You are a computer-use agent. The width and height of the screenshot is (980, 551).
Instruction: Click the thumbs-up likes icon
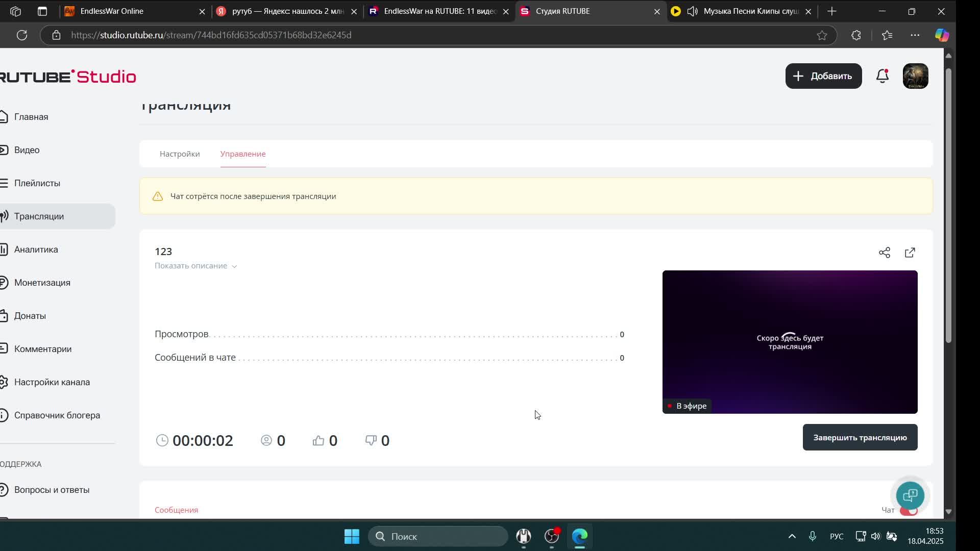318,440
